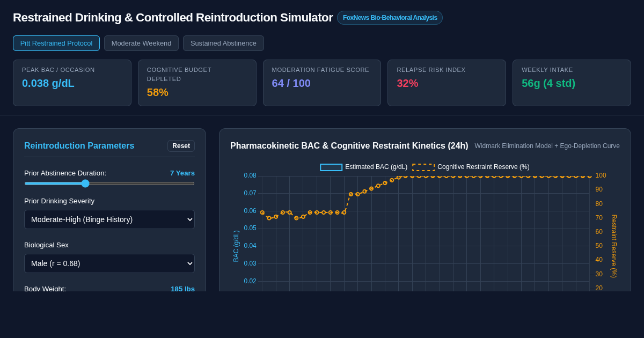
Task: Click the Prior Abstinence Duration label
Action: [65, 173]
